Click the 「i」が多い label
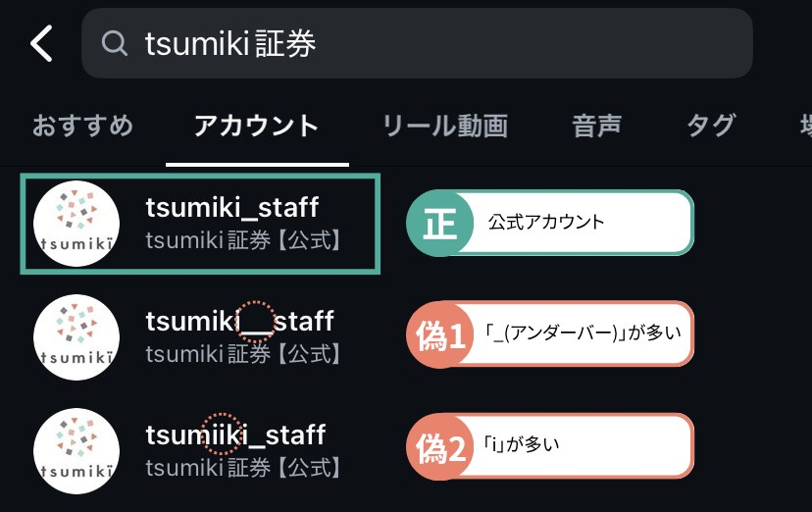The width and height of the screenshot is (812, 512). (x=521, y=444)
